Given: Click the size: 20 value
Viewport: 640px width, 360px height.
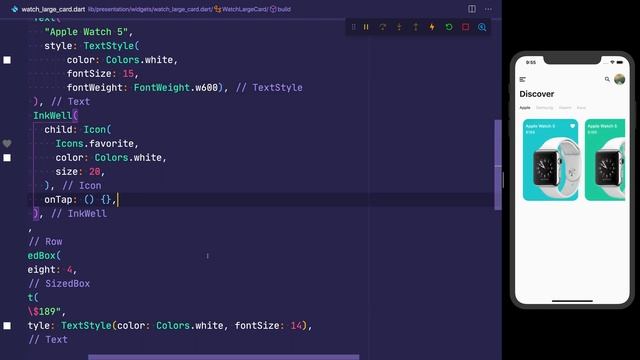Looking at the screenshot, I should click(x=95, y=172).
